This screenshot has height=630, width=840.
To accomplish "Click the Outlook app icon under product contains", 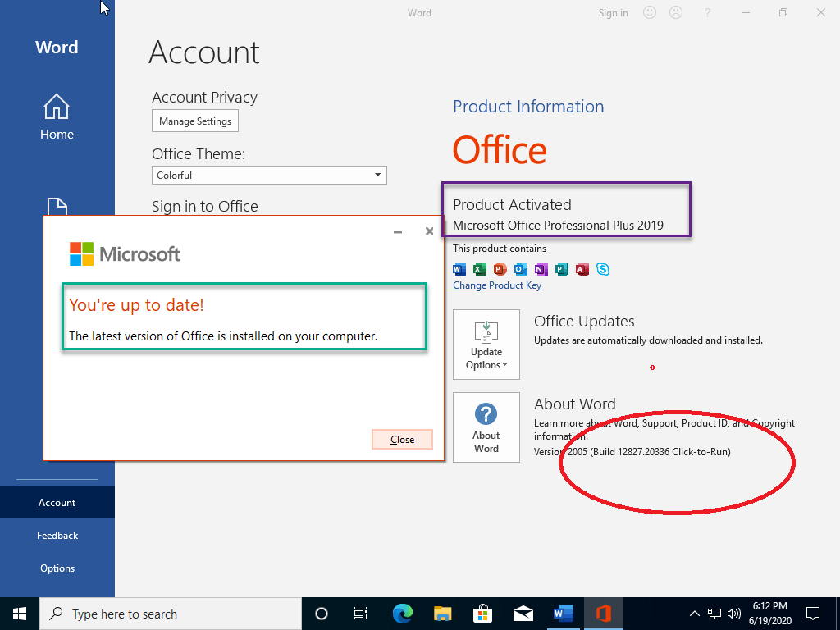I will point(520,269).
